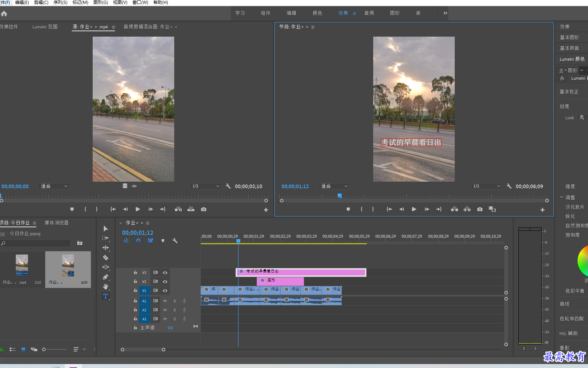
Task: Open program monitor settings wrench
Action: [509, 186]
